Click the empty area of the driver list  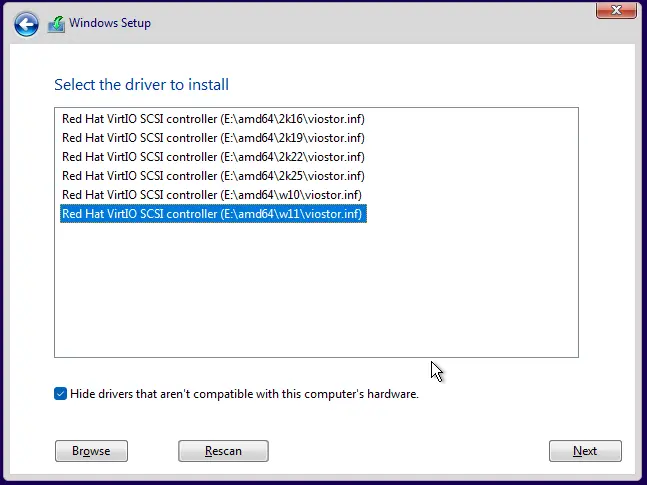[316, 290]
